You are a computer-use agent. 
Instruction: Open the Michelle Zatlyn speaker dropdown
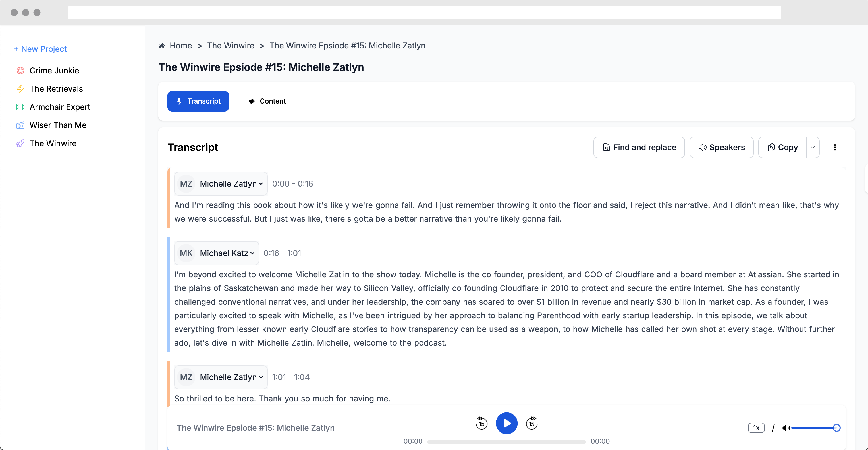pyautogui.click(x=261, y=184)
